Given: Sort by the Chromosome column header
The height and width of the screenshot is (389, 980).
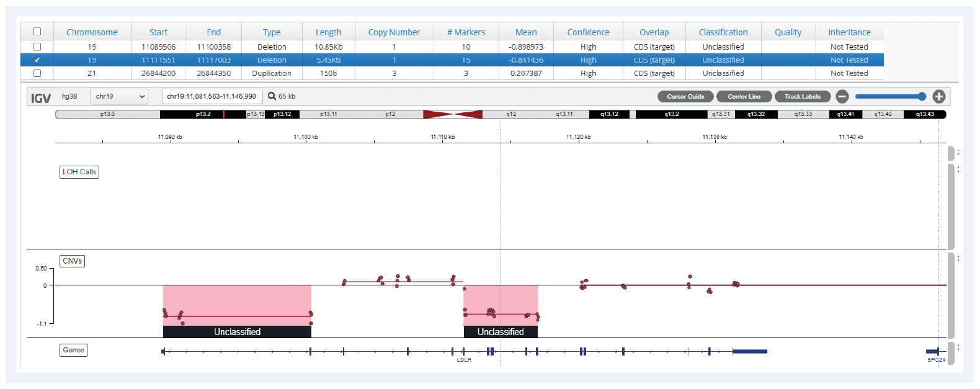Looking at the screenshot, I should (x=92, y=32).
